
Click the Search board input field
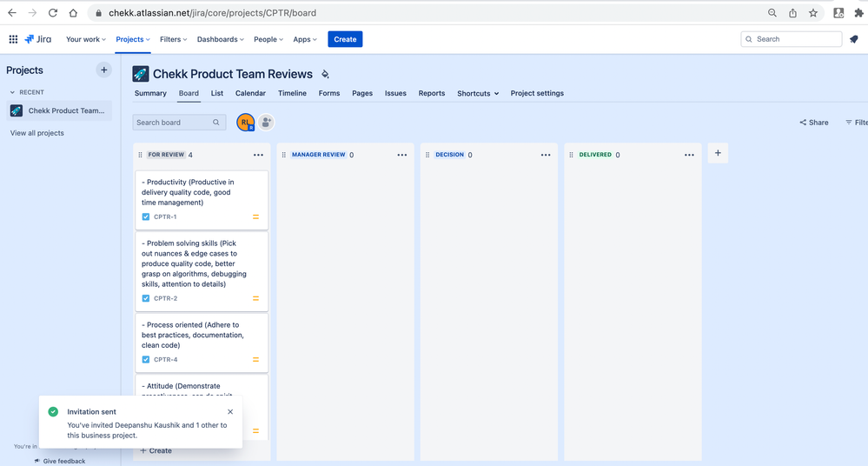[179, 123]
